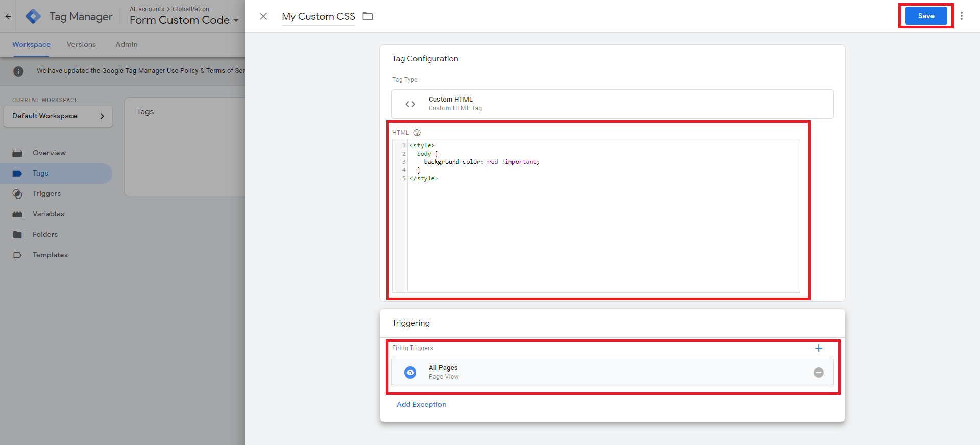Open the three-dot more options menu
The height and width of the screenshot is (445, 980).
click(962, 16)
